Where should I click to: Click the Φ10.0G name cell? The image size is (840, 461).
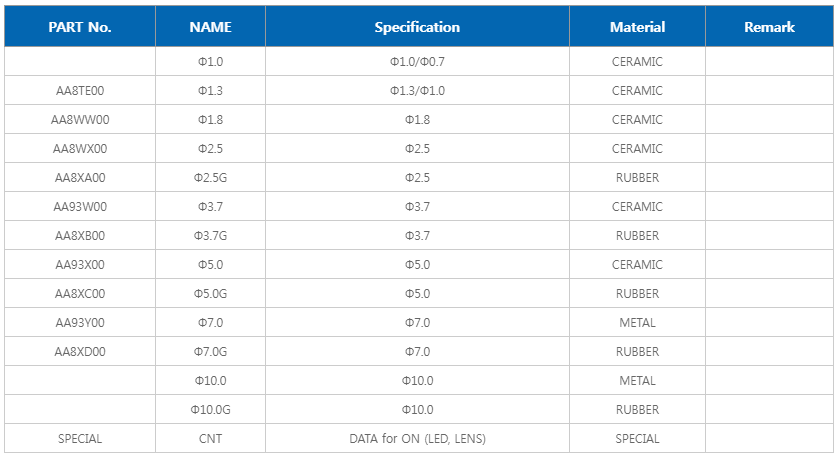(x=210, y=410)
